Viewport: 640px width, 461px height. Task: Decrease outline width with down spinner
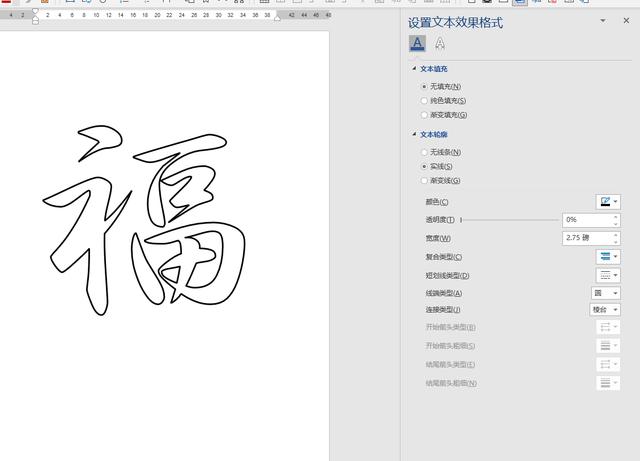[616, 241]
